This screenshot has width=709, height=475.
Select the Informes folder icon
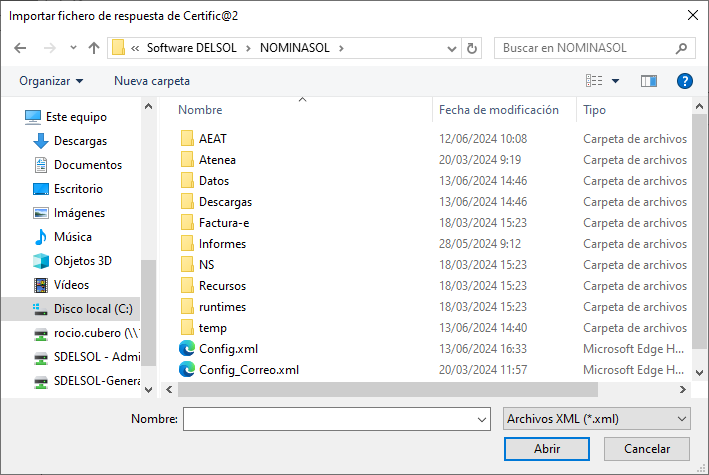pyautogui.click(x=187, y=243)
